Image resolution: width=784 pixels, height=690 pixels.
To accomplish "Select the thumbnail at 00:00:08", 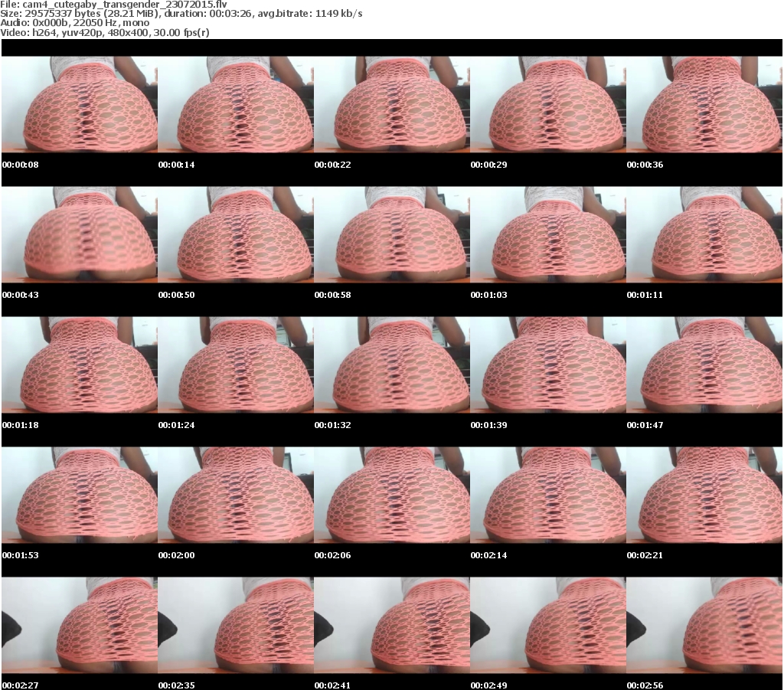I will [x=80, y=104].
